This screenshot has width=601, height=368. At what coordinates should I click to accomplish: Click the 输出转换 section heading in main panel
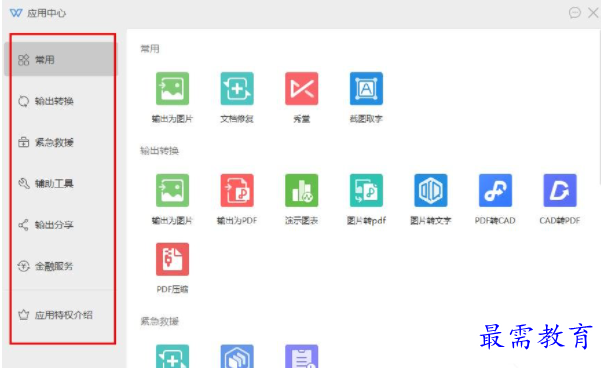(159, 151)
